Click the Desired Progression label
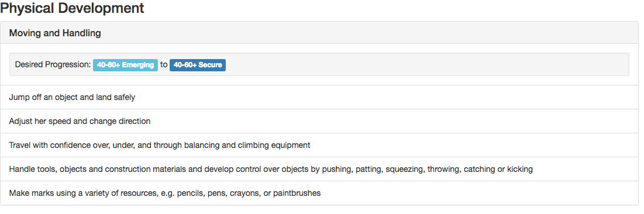This screenshot has width=644, height=214. pos(53,65)
